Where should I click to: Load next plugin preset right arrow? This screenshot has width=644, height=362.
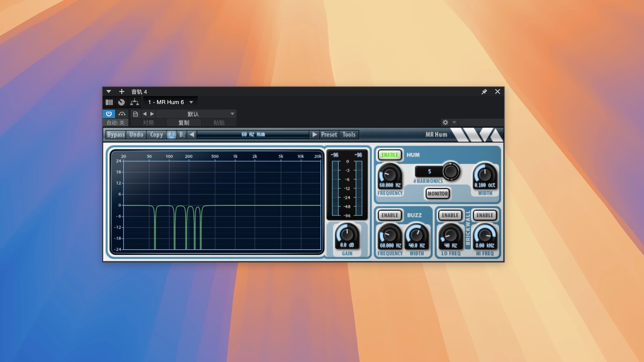[315, 134]
